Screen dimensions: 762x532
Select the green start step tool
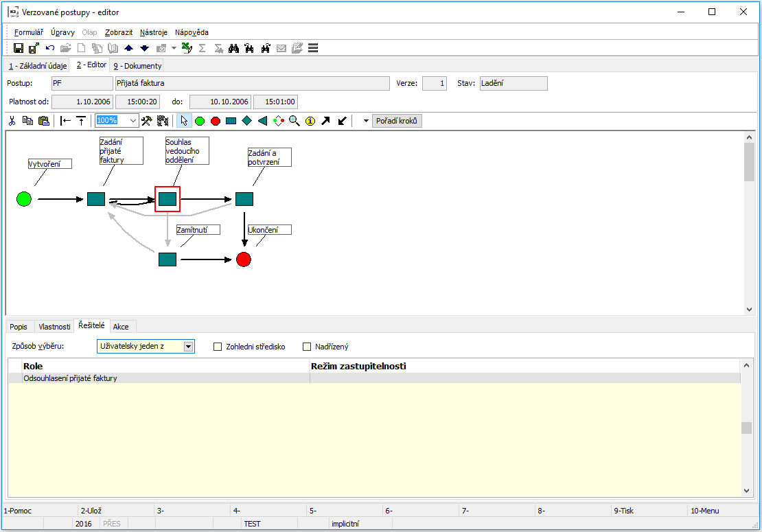(200, 121)
